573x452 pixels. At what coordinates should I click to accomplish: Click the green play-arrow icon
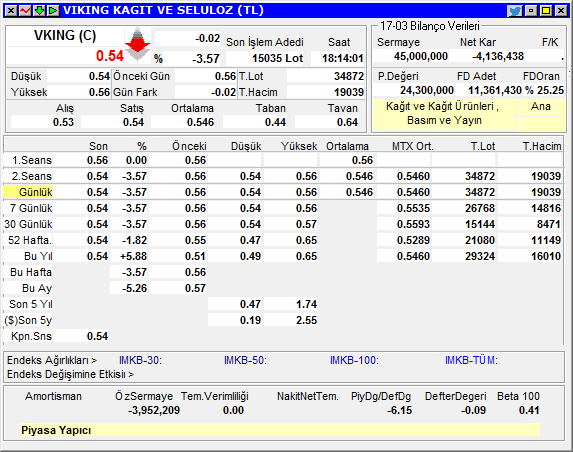click(x=53, y=11)
